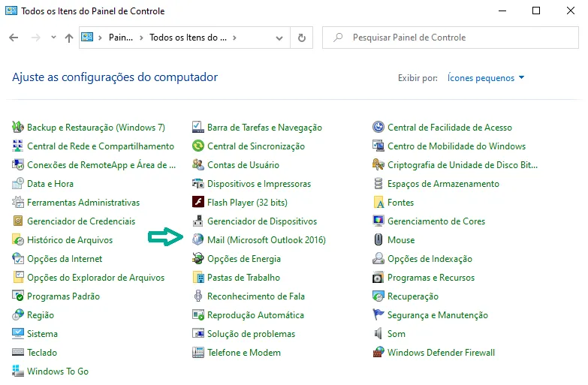Open the Windows To Go icon
Image resolution: width=588 pixels, height=385 pixels.
[x=17, y=371]
